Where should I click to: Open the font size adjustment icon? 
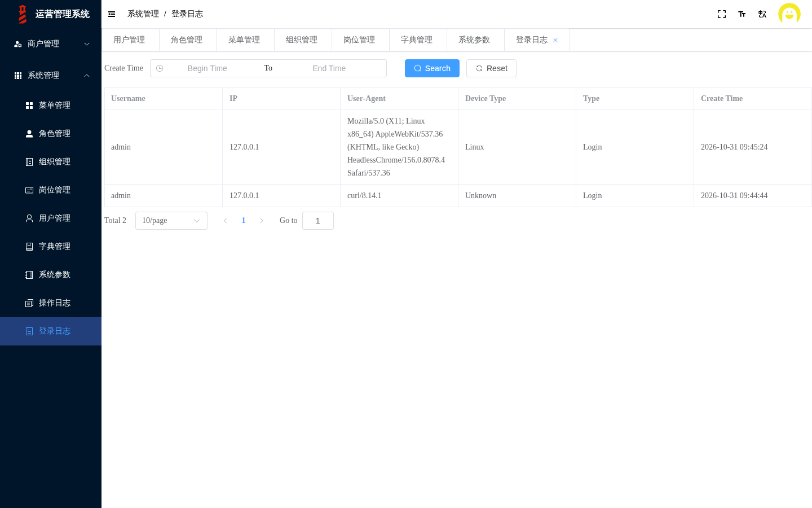742,14
